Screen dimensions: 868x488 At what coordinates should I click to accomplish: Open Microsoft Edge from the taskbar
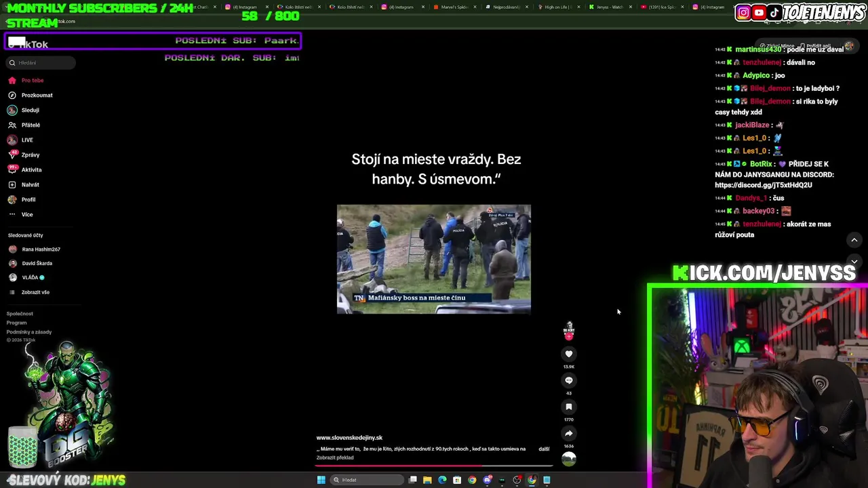[x=442, y=480]
